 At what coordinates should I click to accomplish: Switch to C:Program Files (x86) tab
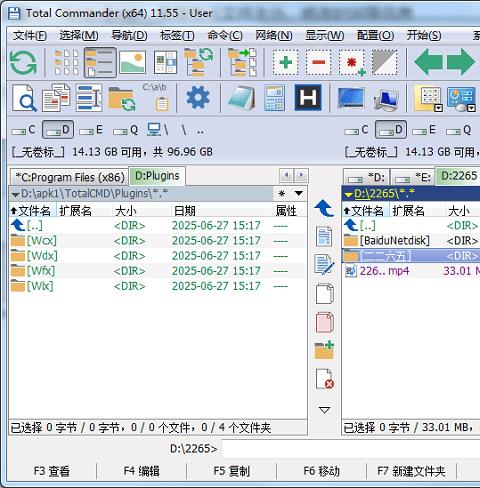click(69, 177)
